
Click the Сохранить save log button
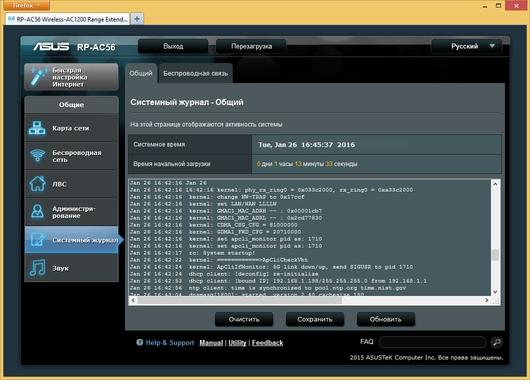coord(315,319)
